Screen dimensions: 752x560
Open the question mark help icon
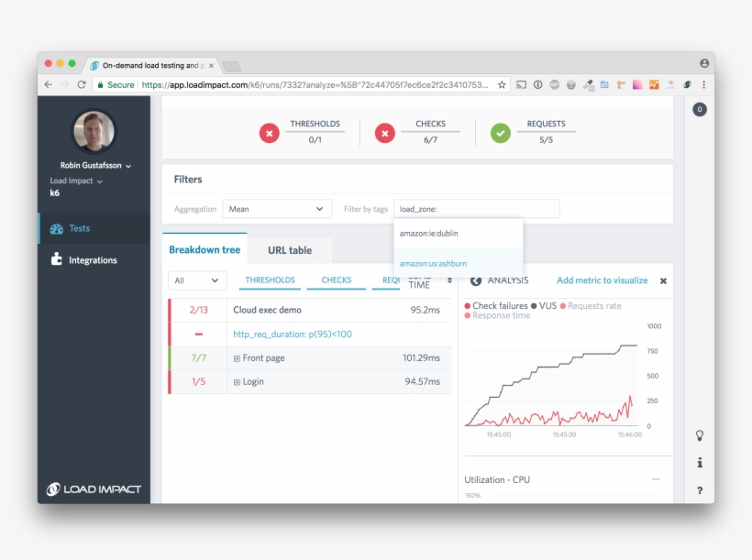coord(700,491)
